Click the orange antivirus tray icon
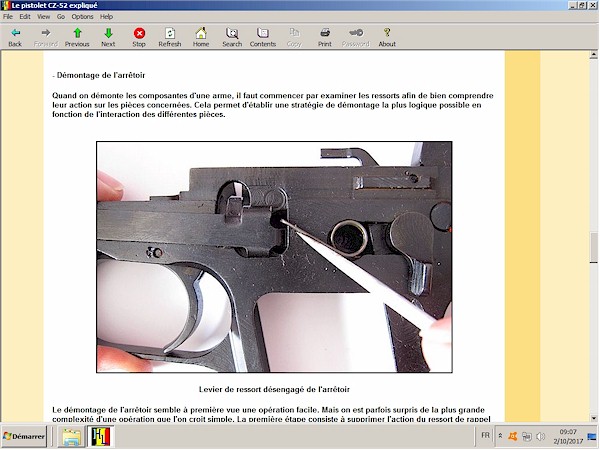 [513, 436]
